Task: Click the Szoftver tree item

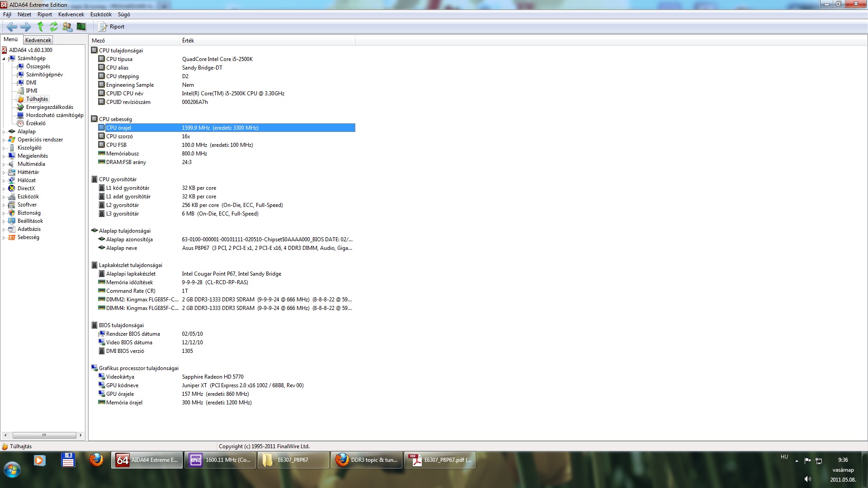Action: [27, 205]
